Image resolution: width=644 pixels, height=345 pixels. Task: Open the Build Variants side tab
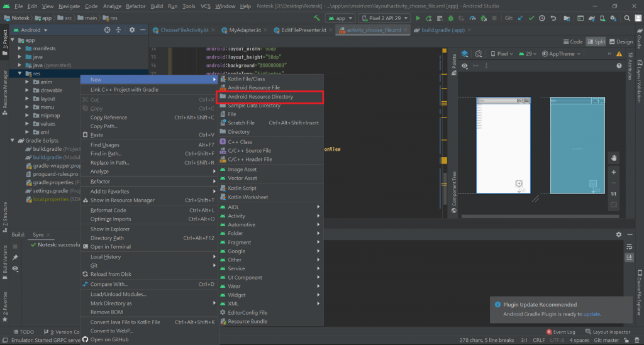(5, 263)
